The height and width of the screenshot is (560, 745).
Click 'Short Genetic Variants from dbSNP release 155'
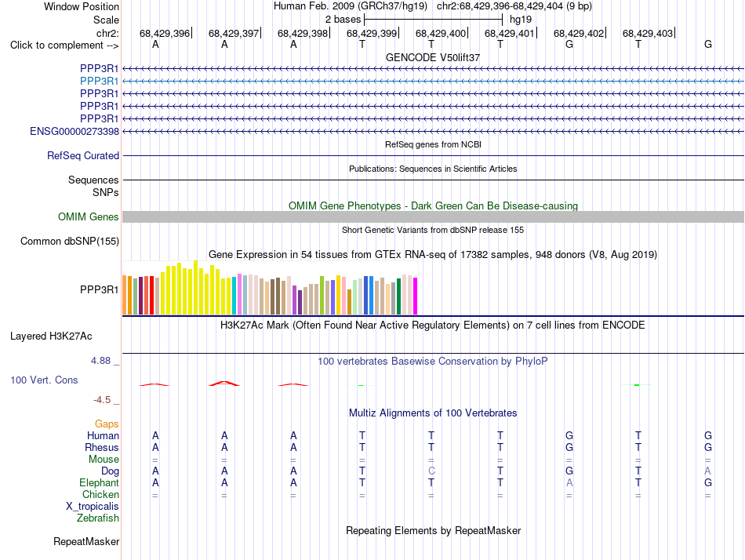433,230
